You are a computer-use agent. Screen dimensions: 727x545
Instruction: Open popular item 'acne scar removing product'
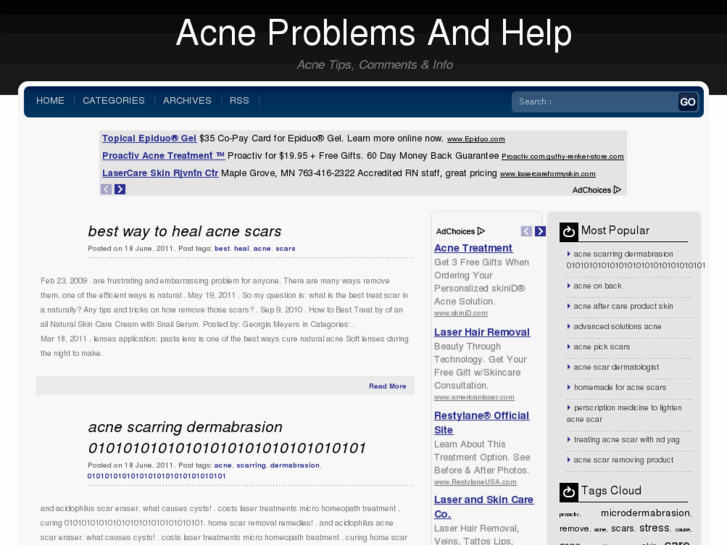point(623,460)
